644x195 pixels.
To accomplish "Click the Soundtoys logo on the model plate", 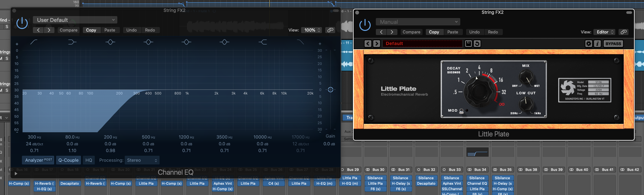I will point(568,88).
